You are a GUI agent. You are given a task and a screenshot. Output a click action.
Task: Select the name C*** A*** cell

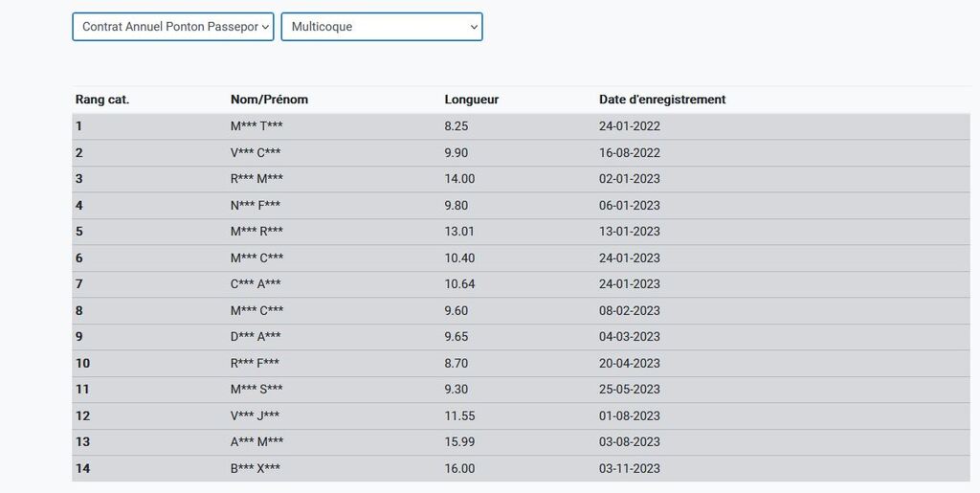tap(256, 283)
